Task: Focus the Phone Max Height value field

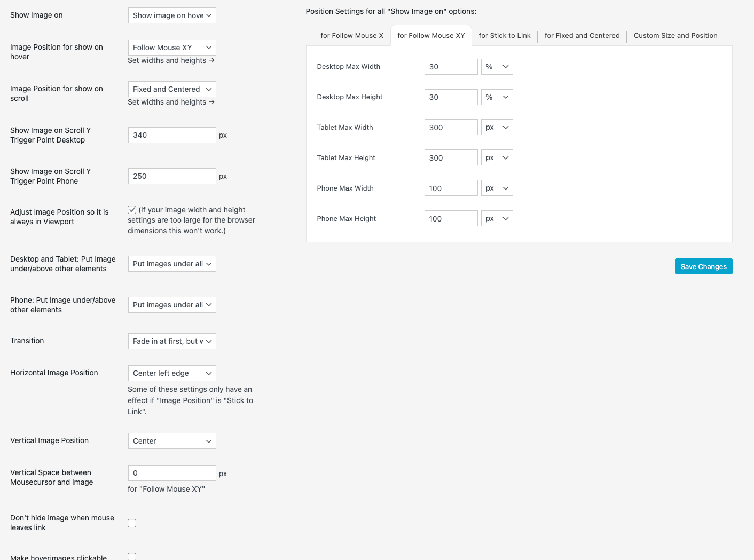Action: click(451, 219)
